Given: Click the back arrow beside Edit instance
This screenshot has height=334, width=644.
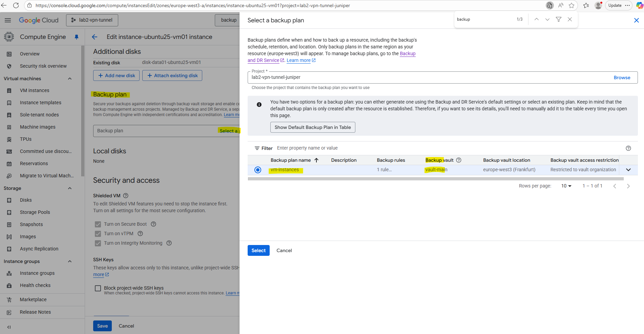Looking at the screenshot, I should [95, 37].
